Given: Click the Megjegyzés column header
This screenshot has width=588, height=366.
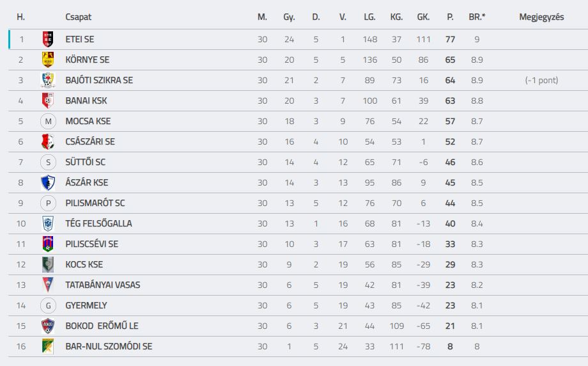Looking at the screenshot, I should click(541, 17).
